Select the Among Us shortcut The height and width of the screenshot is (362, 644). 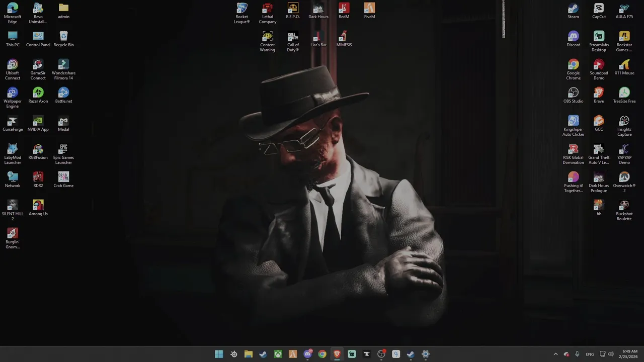pyautogui.click(x=38, y=208)
